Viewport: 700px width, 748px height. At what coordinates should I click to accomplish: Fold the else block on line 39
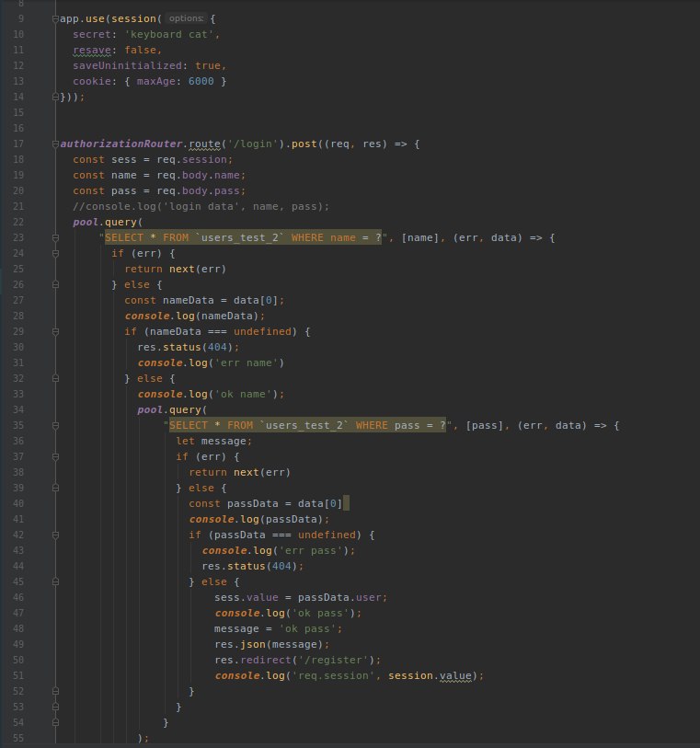pos(55,488)
